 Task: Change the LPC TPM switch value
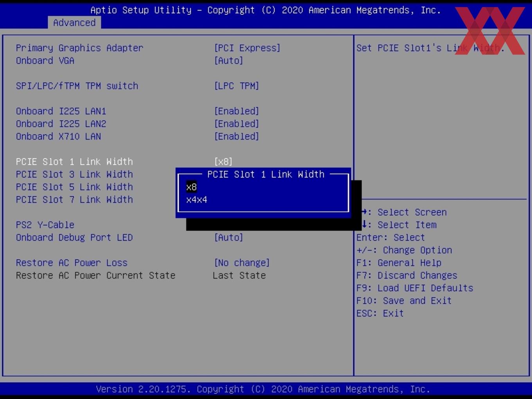click(236, 86)
